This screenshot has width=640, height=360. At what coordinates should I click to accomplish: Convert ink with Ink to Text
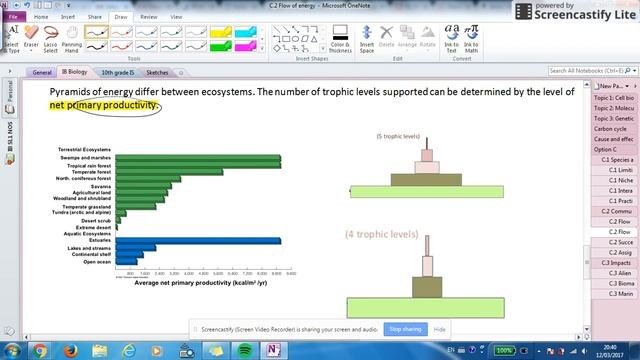point(451,39)
